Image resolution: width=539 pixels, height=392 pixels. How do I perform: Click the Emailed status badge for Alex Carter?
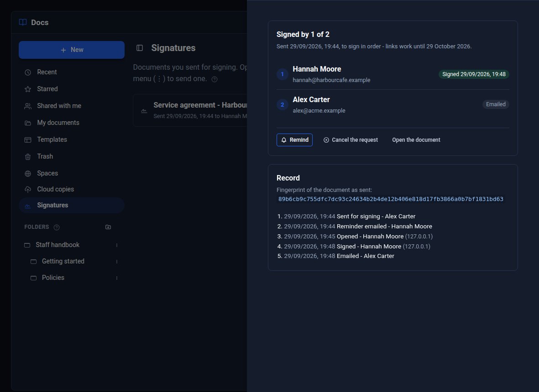tap(496, 104)
